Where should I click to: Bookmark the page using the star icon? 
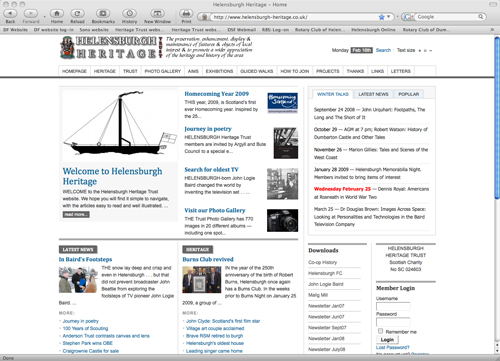(381, 17)
